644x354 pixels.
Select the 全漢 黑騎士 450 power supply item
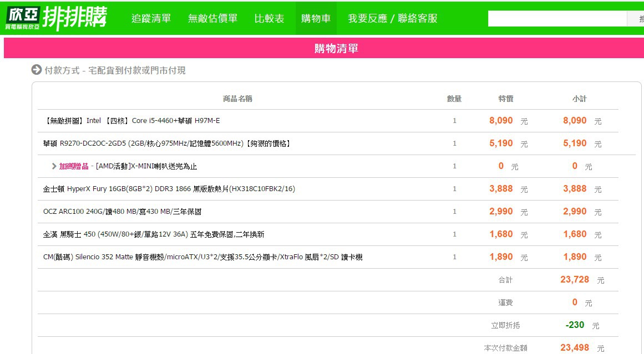coord(154,234)
